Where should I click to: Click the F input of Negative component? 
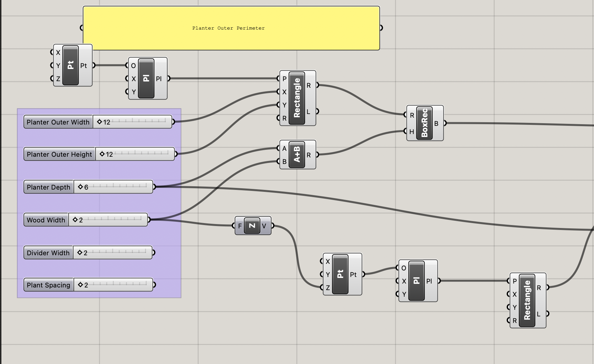tap(240, 226)
